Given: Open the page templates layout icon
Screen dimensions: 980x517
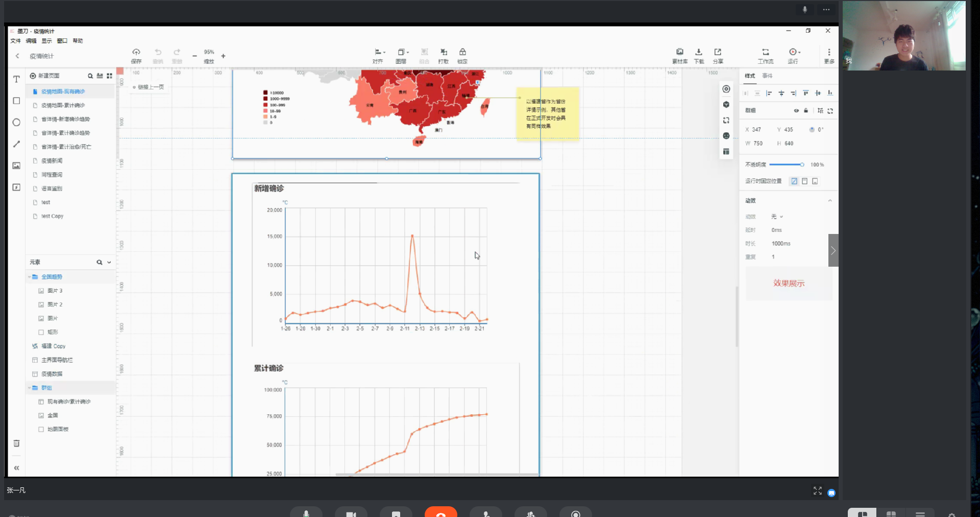Looking at the screenshot, I should click(x=726, y=152).
